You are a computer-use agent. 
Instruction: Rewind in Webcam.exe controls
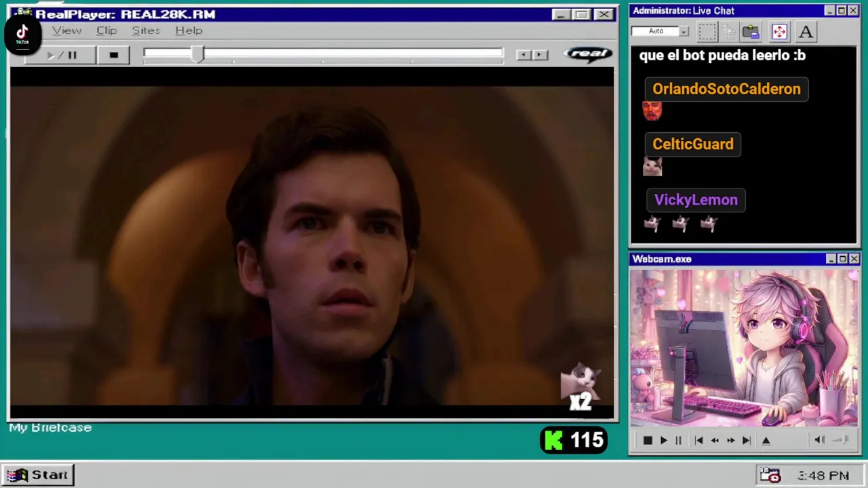(715, 441)
